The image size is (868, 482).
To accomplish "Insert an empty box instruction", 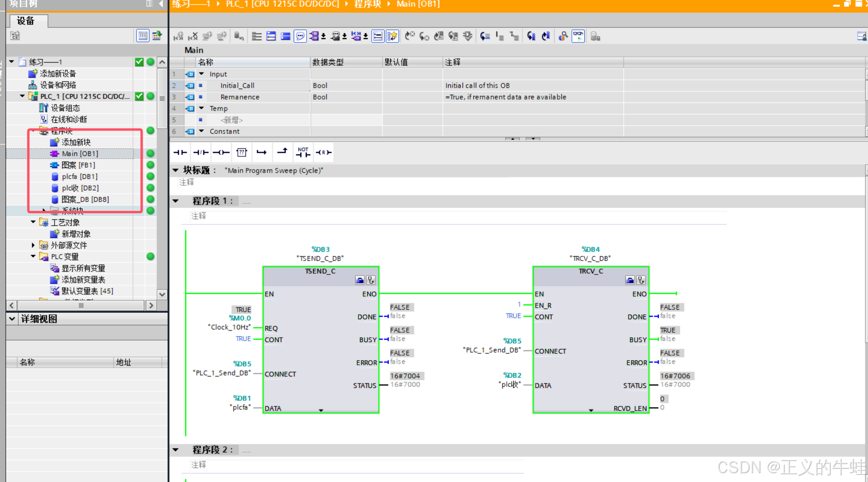I will click(x=242, y=152).
